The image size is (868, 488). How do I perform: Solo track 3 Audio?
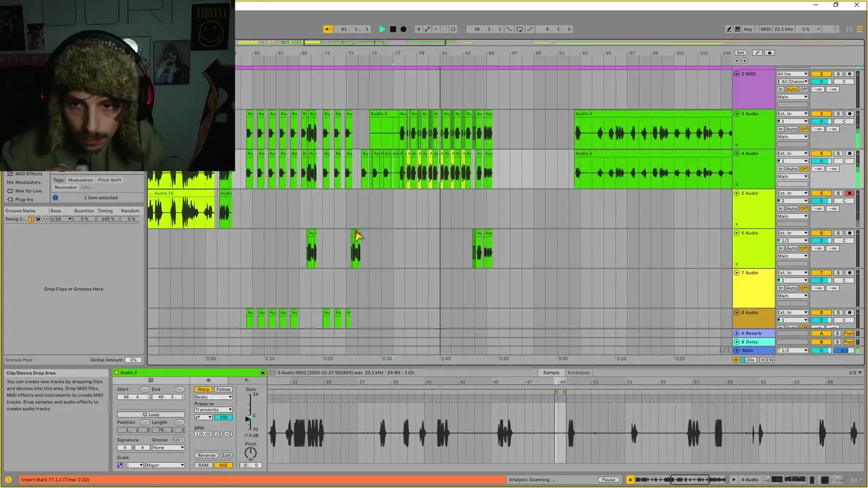click(x=838, y=114)
